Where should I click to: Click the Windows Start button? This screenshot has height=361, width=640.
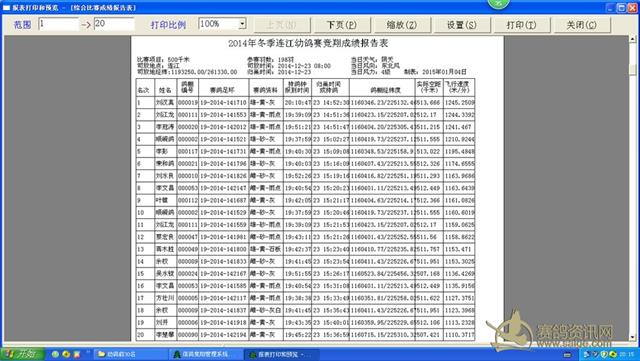tap(22, 354)
